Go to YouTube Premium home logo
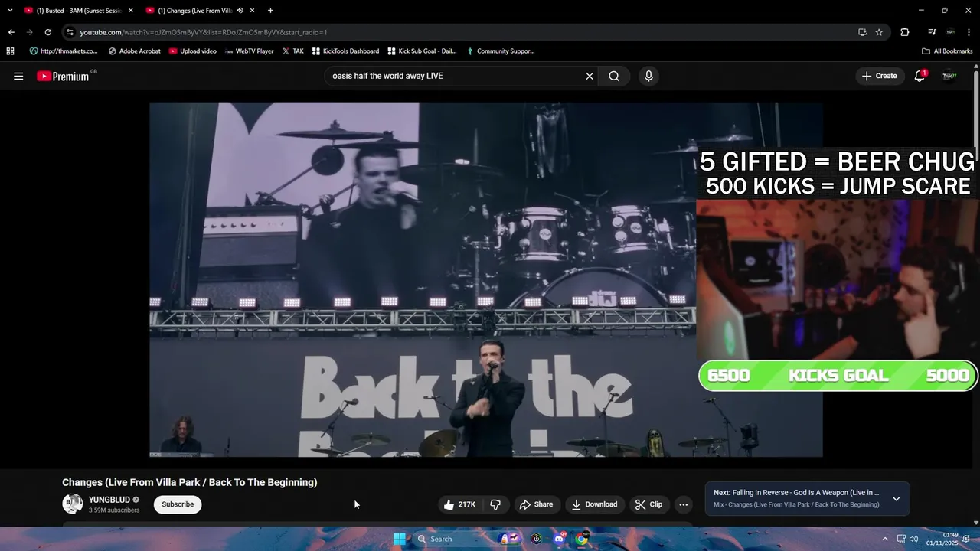This screenshot has width=980, height=551. (x=64, y=76)
